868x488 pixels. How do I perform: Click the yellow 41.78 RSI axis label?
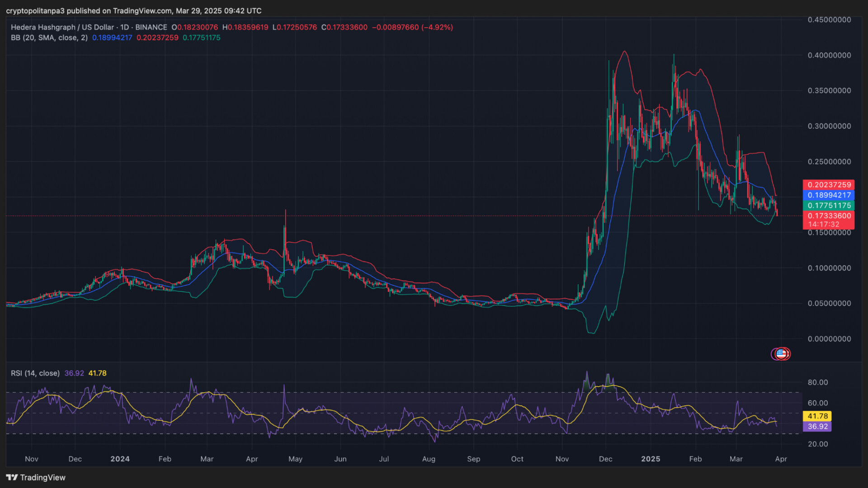tap(817, 416)
